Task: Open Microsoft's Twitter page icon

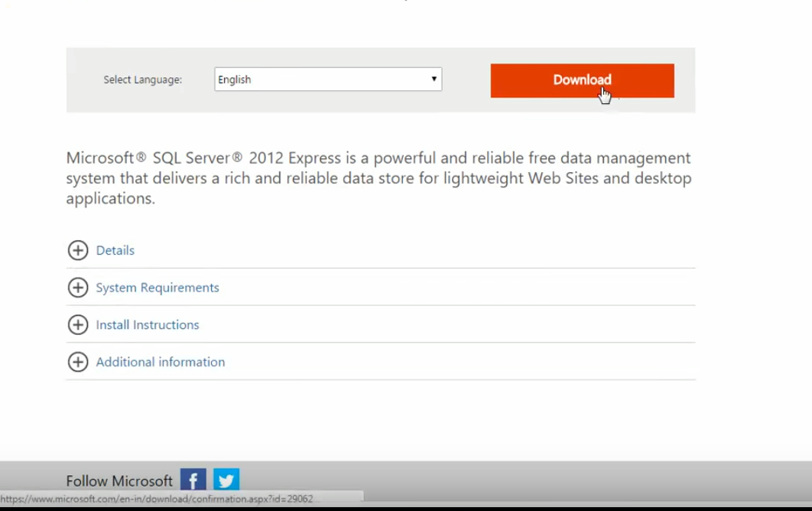Action: (x=226, y=480)
